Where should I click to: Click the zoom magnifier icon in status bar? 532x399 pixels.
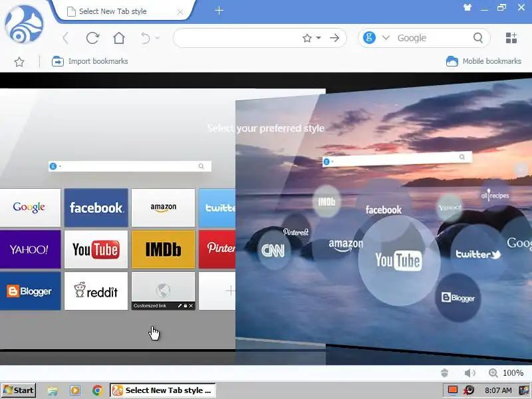pyautogui.click(x=493, y=373)
